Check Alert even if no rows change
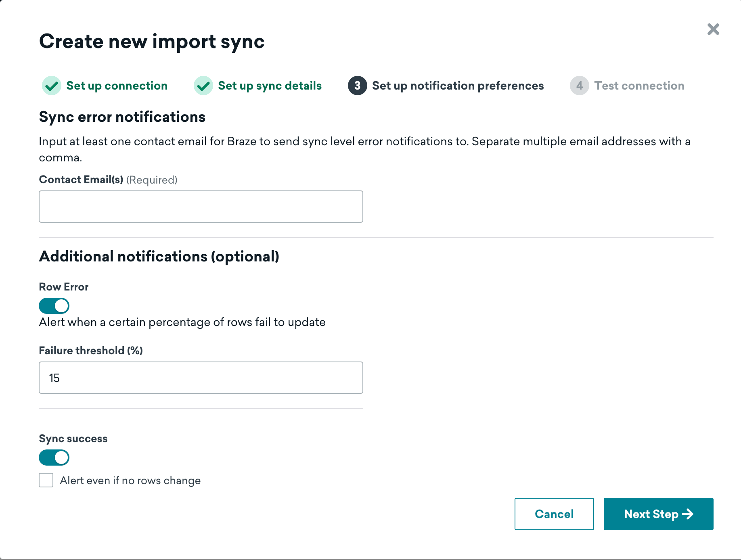Screen dimensions: 741x560 coord(46,480)
